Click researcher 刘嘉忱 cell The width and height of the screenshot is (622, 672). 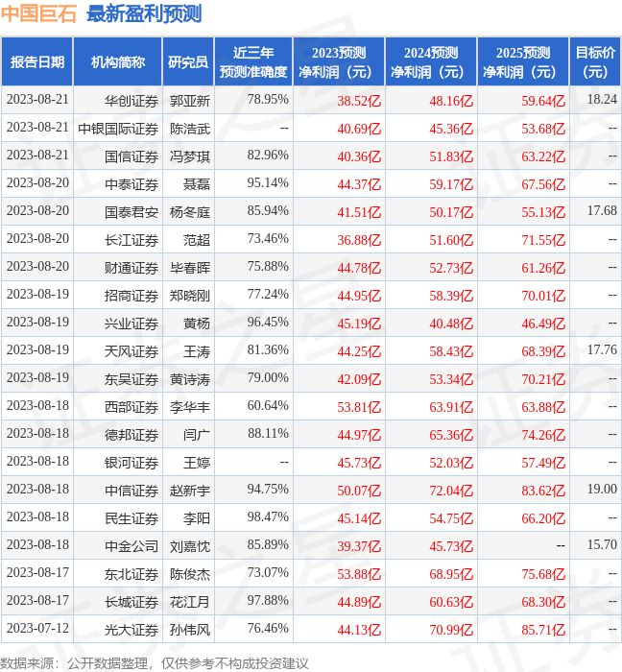point(190,546)
